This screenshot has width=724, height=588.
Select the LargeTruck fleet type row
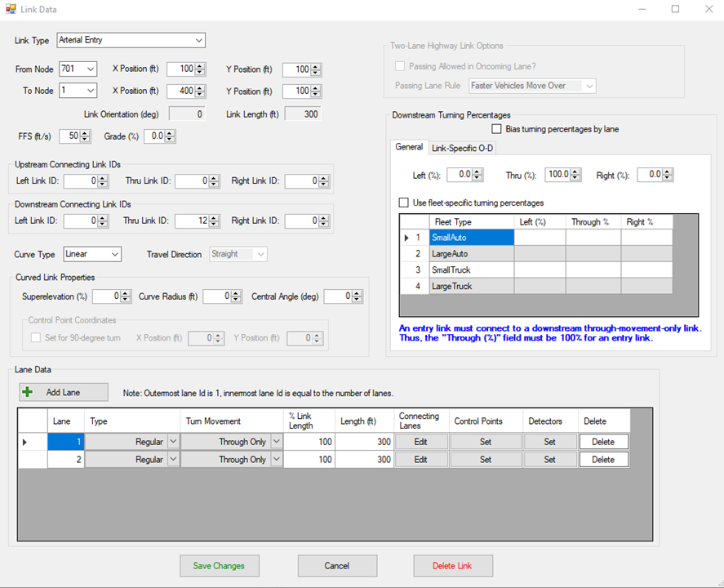point(535,286)
